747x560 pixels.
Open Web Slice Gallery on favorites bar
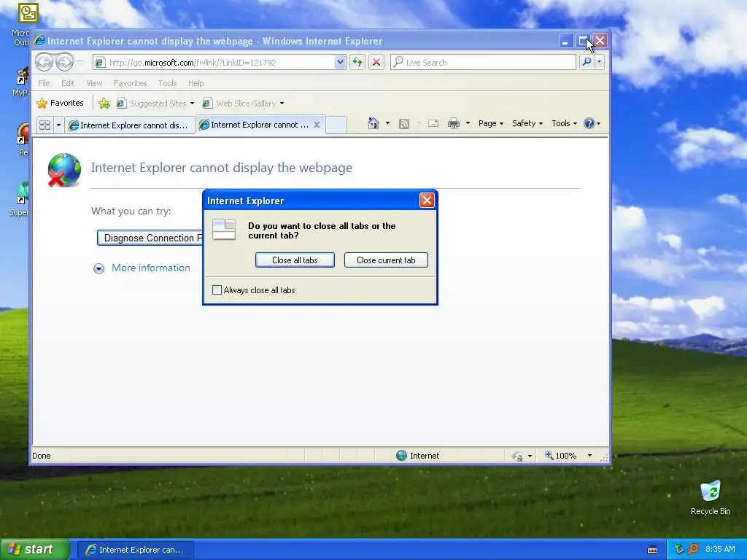click(x=244, y=104)
